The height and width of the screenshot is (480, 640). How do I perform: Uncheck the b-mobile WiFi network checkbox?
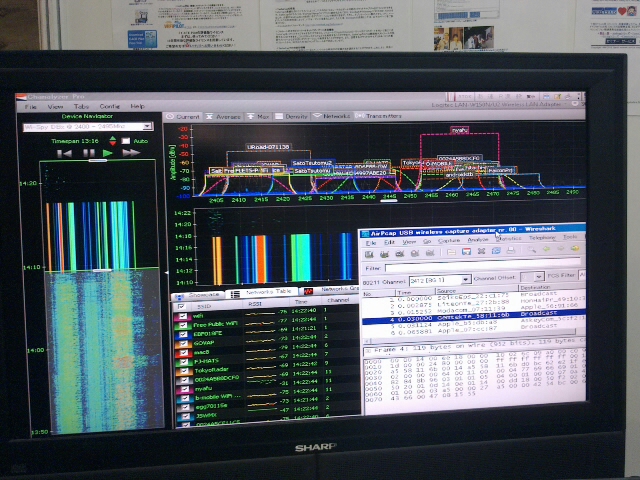click(185, 398)
